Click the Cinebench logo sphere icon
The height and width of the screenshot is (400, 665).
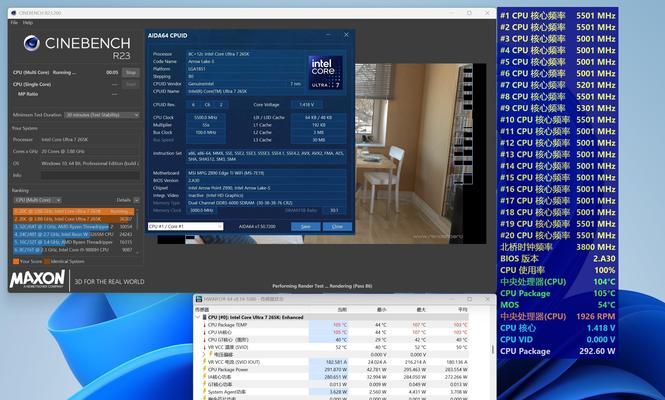coord(31,43)
